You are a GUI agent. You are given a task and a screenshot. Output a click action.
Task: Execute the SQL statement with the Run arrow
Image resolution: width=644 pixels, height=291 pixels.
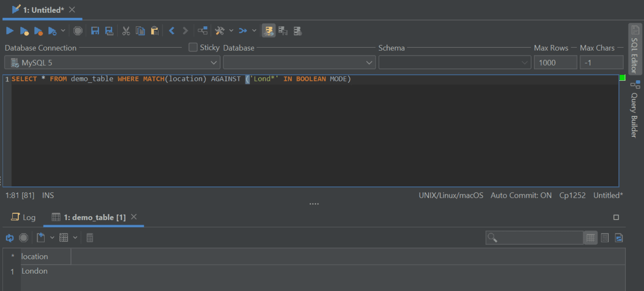pyautogui.click(x=9, y=30)
